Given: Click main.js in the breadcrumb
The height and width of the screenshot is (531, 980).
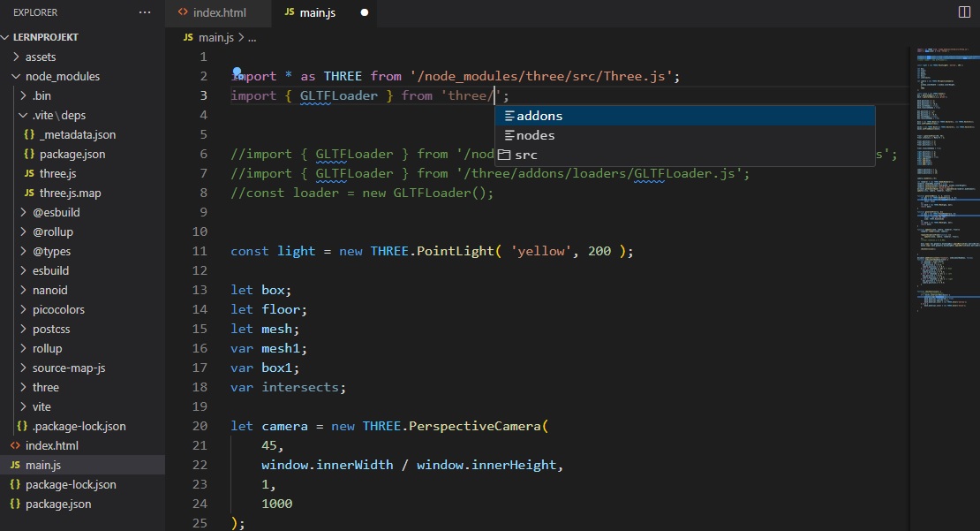Looking at the screenshot, I should 215,37.
